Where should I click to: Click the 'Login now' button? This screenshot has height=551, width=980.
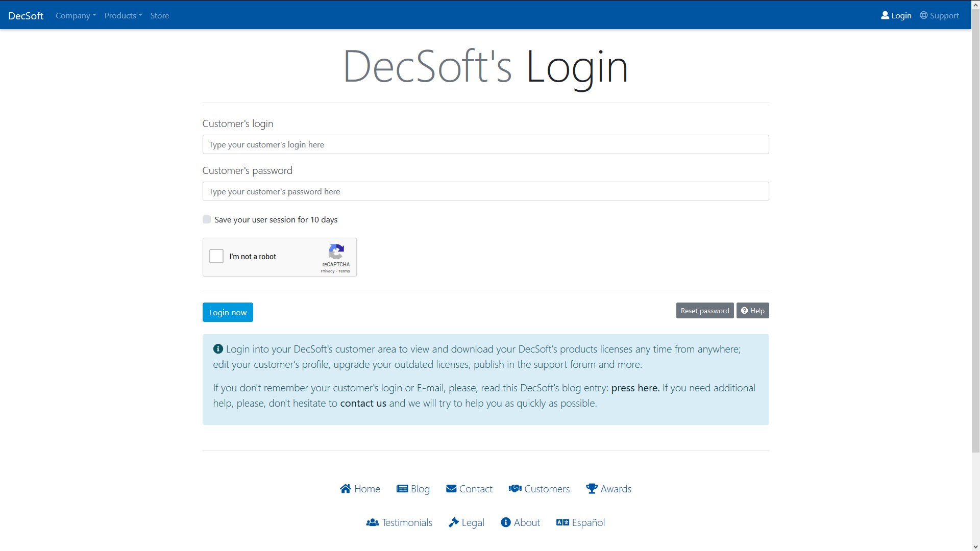click(x=228, y=312)
